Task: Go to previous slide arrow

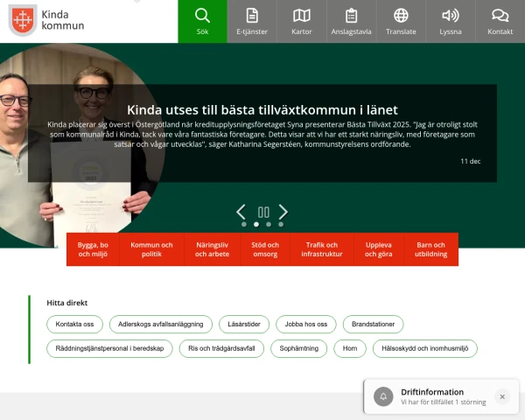Action: coord(241,212)
